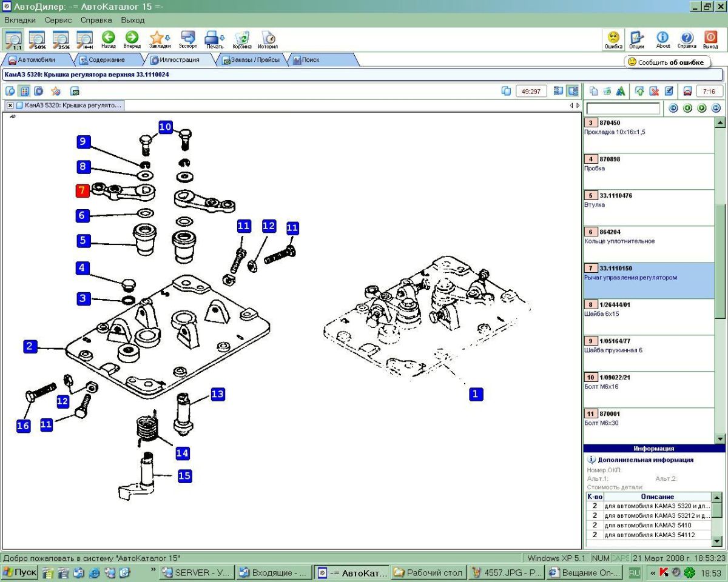Jump to first part in list
Viewport: 728px width, 582px height.
coord(673,109)
